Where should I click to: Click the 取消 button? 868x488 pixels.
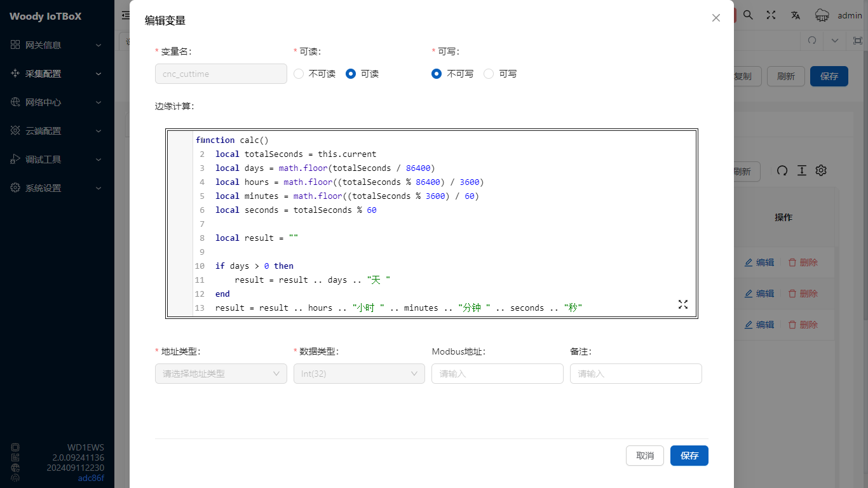pyautogui.click(x=645, y=456)
